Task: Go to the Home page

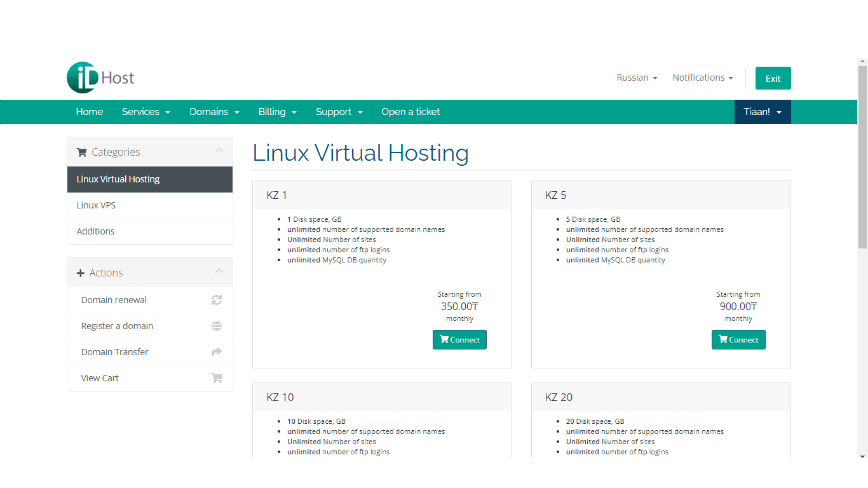Action: click(90, 112)
